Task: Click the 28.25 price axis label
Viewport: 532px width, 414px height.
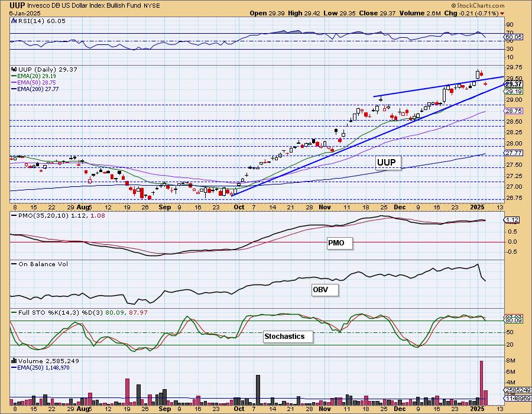Action: point(514,132)
